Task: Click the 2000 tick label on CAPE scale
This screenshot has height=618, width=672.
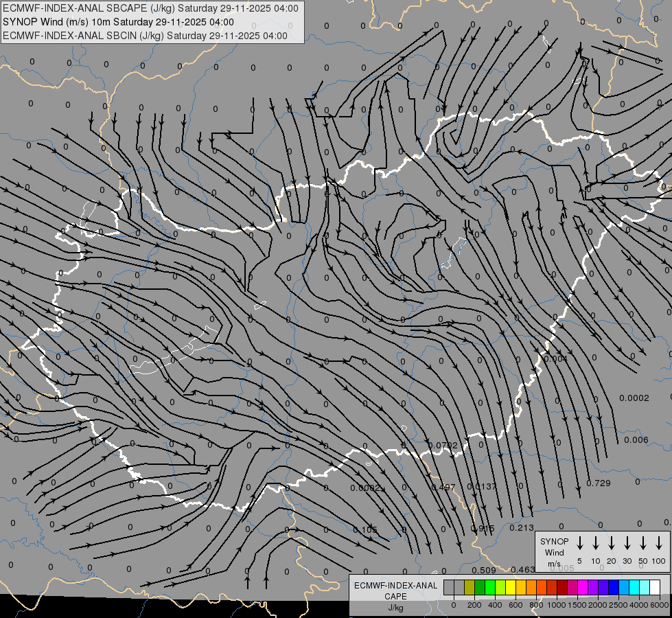Action: tap(598, 605)
